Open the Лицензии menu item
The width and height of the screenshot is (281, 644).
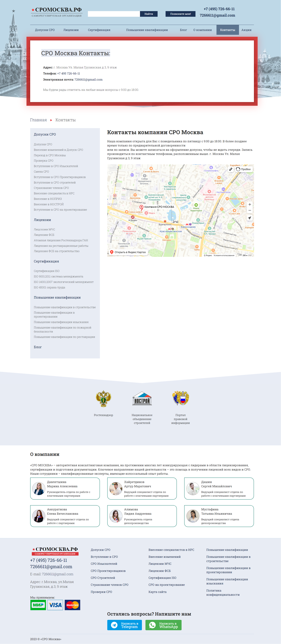[x=71, y=30]
